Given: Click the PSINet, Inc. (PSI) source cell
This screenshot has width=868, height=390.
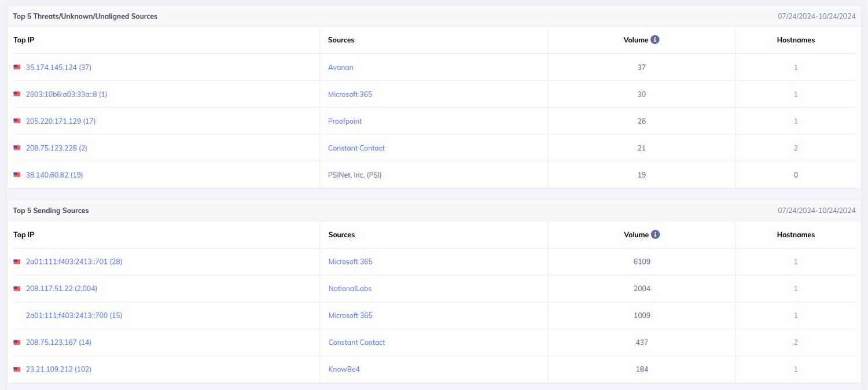Looking at the screenshot, I should click(355, 175).
